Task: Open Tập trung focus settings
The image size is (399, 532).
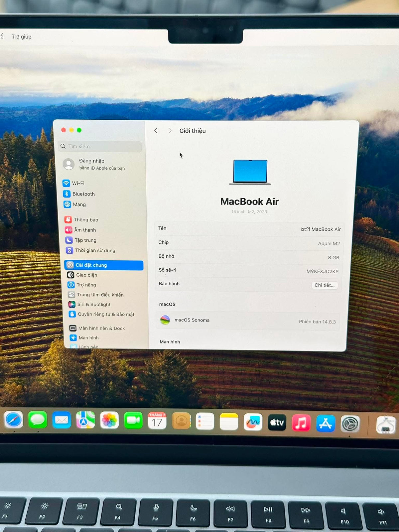Action: [81, 240]
